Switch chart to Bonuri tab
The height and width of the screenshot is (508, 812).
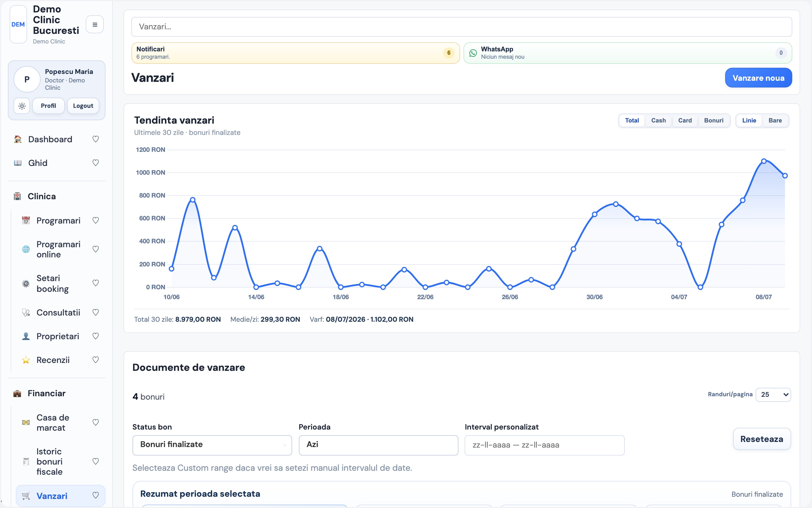714,121
